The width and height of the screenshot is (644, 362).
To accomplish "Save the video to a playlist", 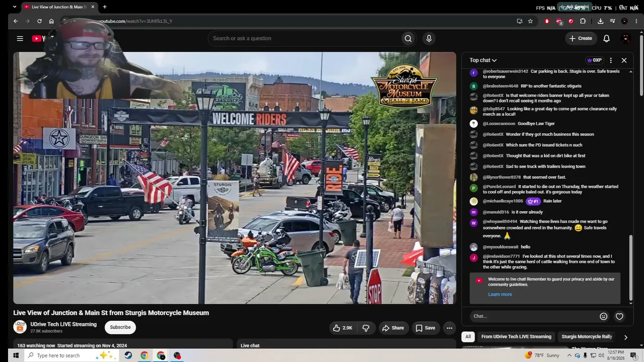I will pyautogui.click(x=425, y=328).
